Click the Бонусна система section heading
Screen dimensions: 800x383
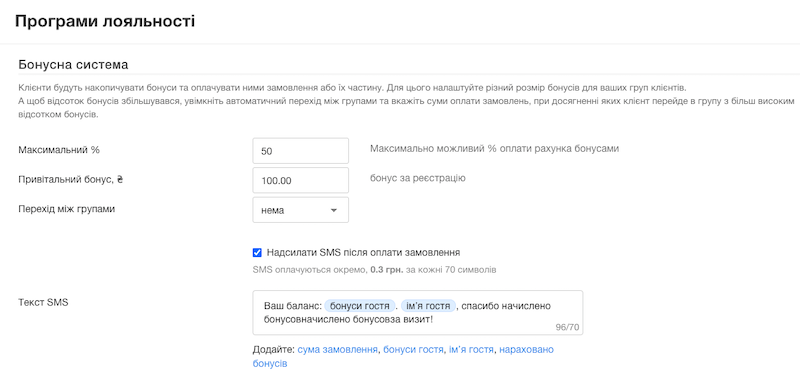coord(73,65)
